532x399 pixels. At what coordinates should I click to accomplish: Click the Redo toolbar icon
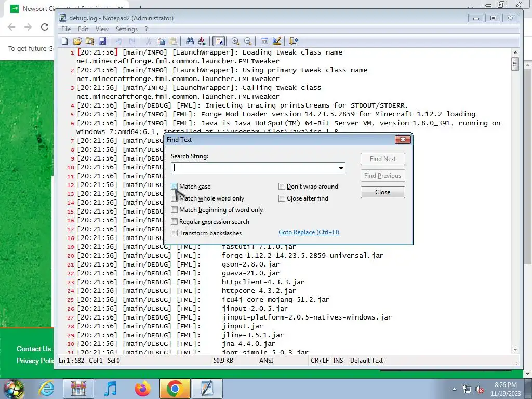(131, 41)
